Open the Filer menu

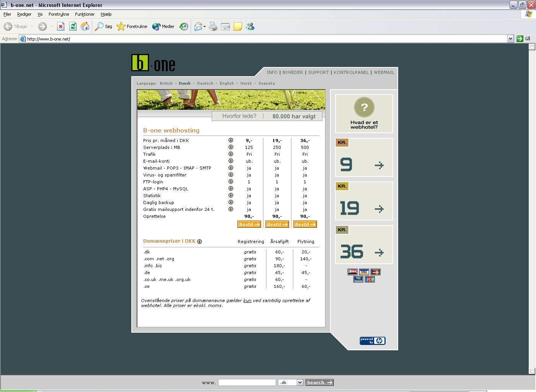[x=7, y=14]
